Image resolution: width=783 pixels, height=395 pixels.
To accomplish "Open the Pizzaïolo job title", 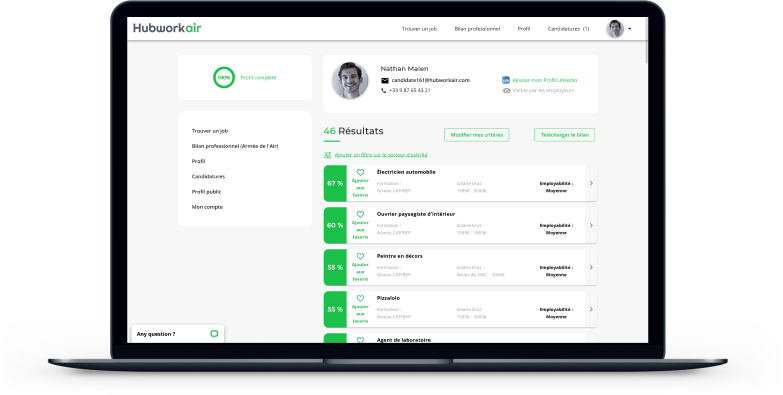I will tap(388, 298).
